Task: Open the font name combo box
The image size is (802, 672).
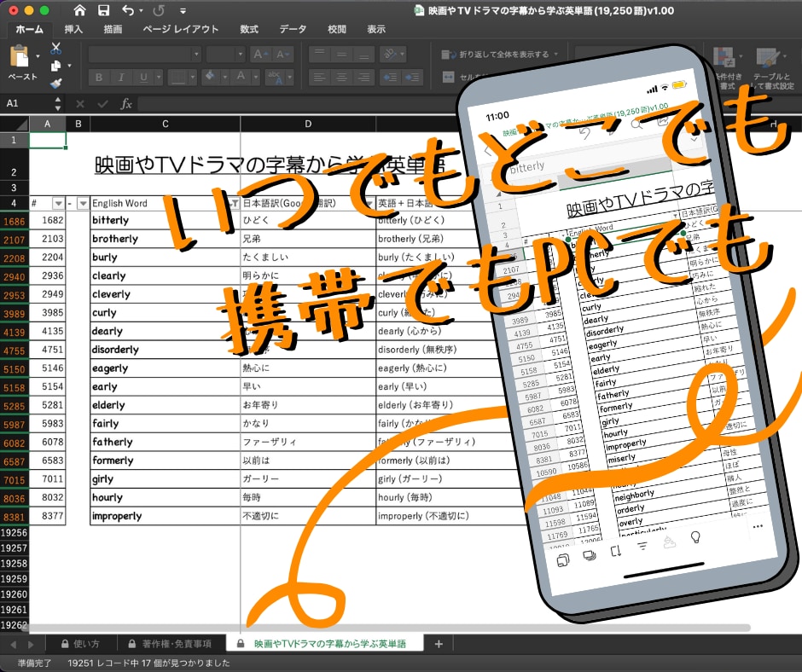Action: click(145, 54)
